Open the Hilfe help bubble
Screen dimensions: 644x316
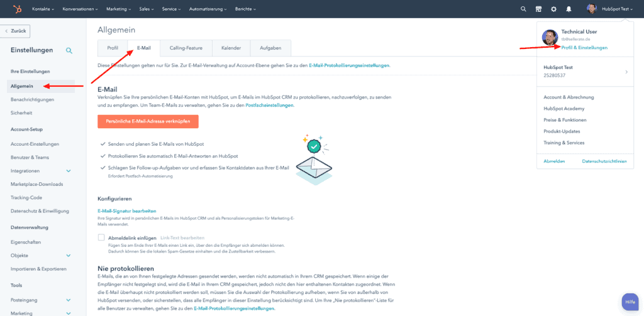[x=630, y=302]
